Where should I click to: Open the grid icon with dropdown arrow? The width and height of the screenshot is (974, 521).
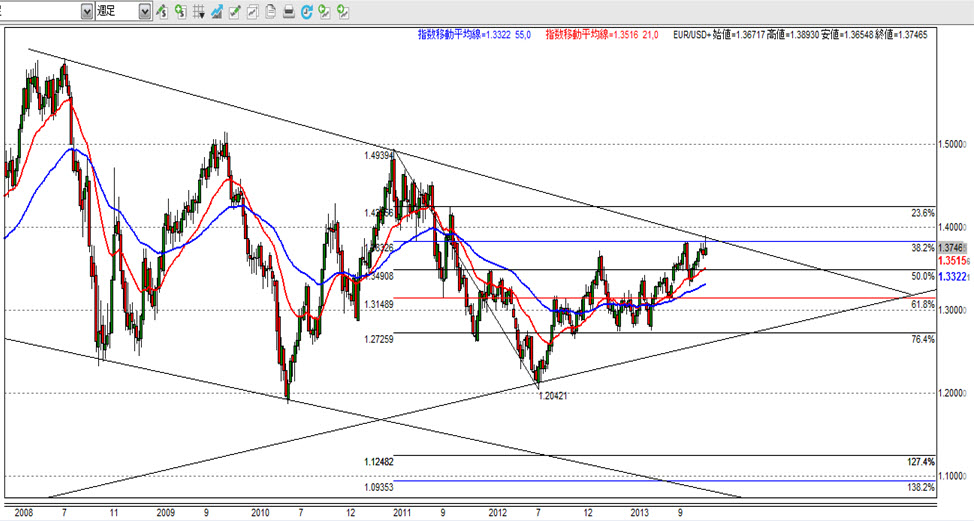click(x=199, y=11)
